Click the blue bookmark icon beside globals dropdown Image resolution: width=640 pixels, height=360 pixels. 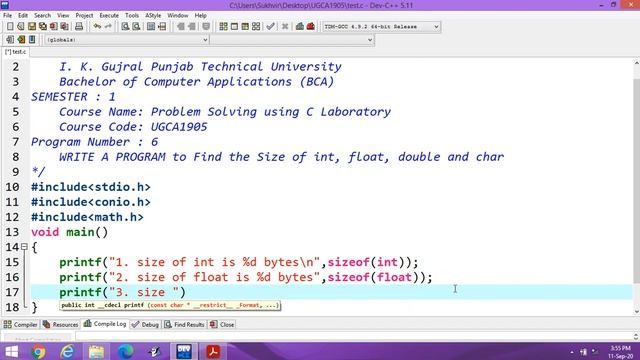click(x=32, y=40)
